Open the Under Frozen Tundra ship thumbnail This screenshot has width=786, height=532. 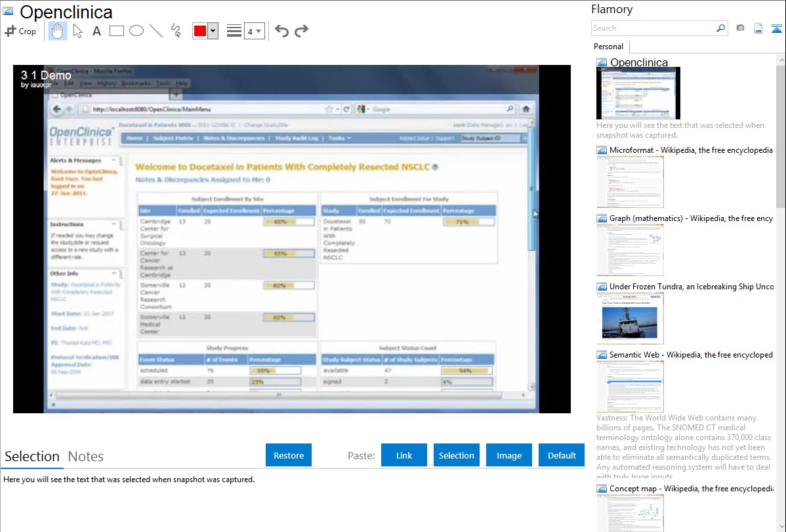[630, 318]
